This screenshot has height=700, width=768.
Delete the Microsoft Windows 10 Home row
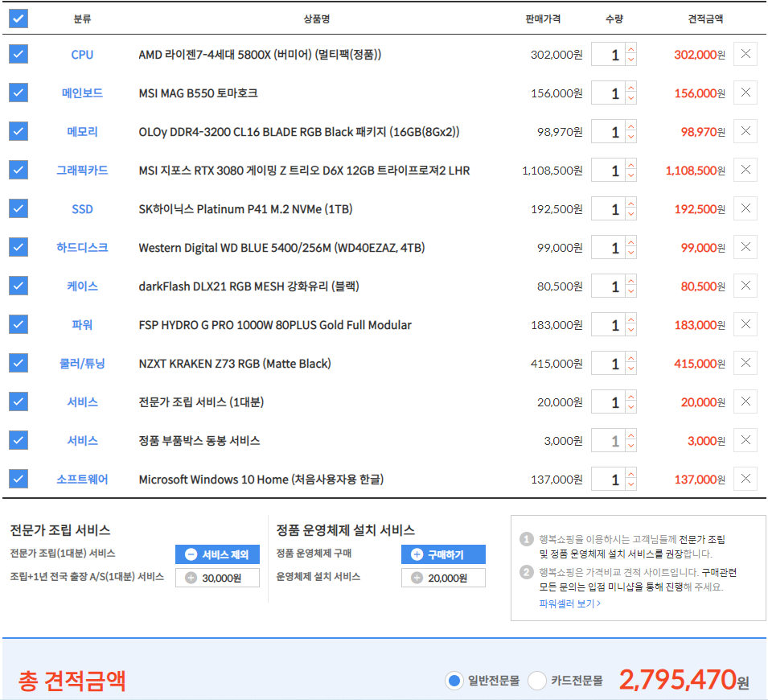point(745,479)
